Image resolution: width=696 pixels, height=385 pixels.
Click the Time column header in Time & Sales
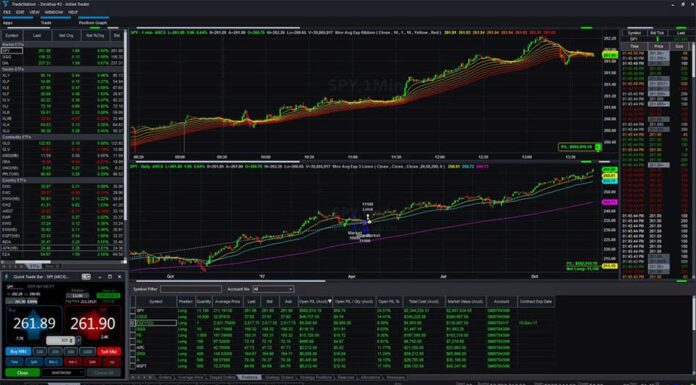pos(634,46)
